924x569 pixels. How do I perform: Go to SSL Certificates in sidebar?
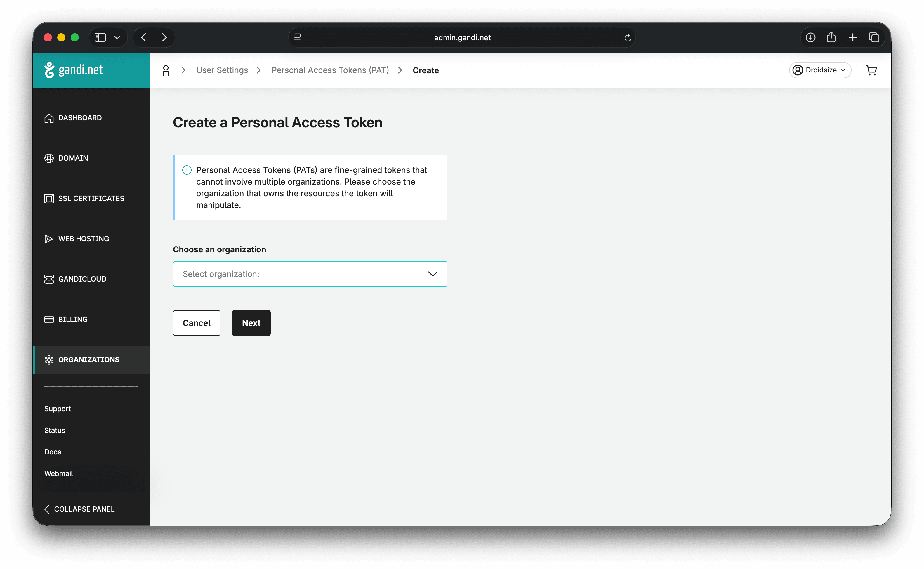click(91, 198)
